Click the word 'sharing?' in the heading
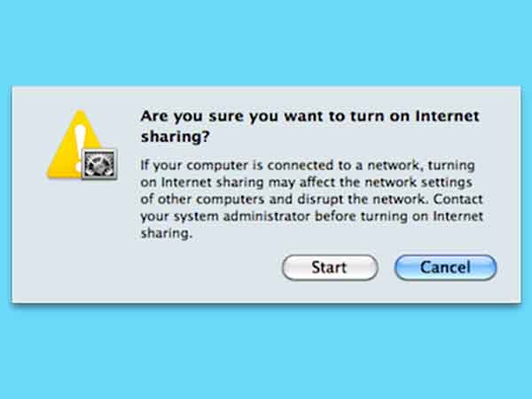This screenshot has width=532, height=399. pyautogui.click(x=175, y=137)
